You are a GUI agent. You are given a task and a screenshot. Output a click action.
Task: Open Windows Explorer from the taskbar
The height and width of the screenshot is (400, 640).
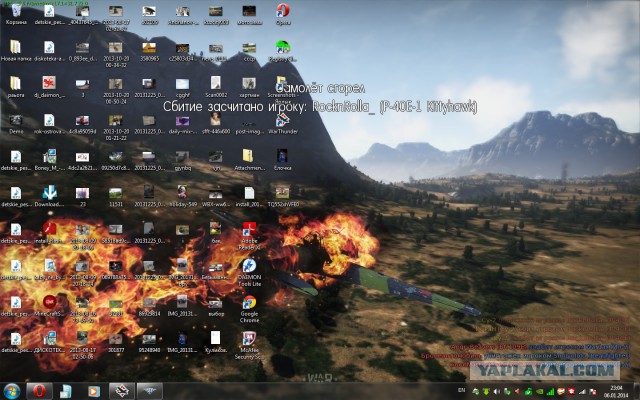66,391
